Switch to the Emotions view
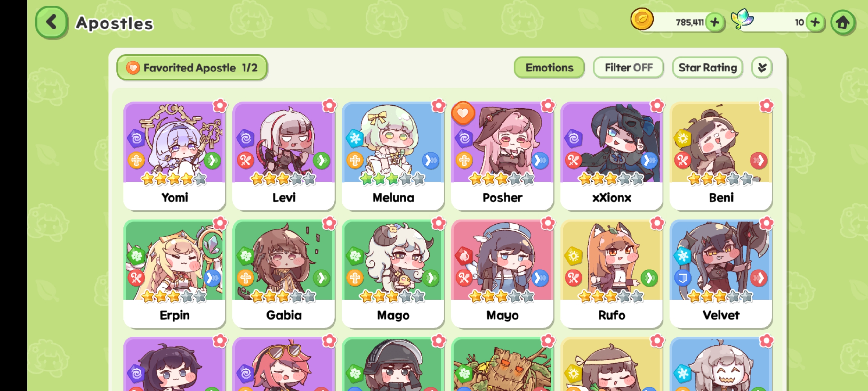This screenshot has width=868, height=391. pyautogui.click(x=549, y=68)
